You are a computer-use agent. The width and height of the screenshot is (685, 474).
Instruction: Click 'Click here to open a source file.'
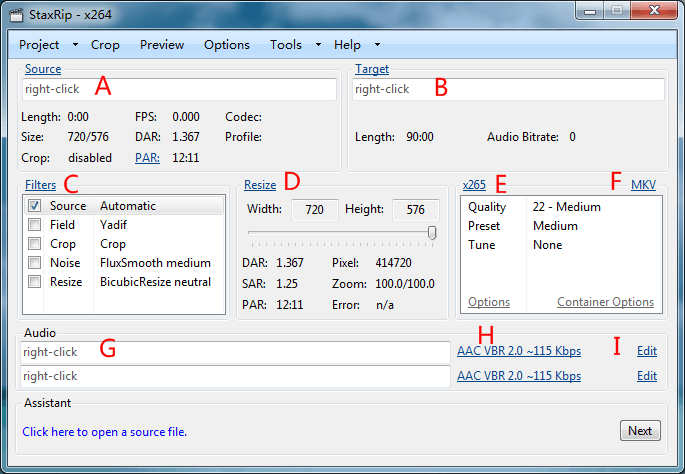[104, 432]
